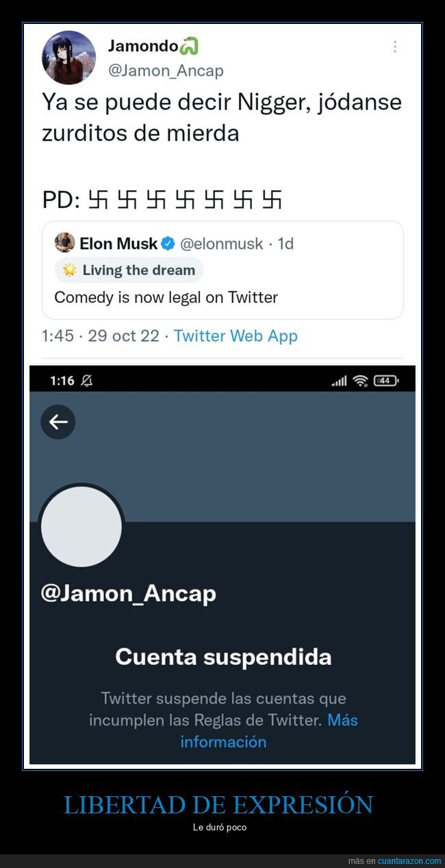Click the 1:45 · 29 oct 22 timestamp
The image size is (445, 868).
coord(100,336)
